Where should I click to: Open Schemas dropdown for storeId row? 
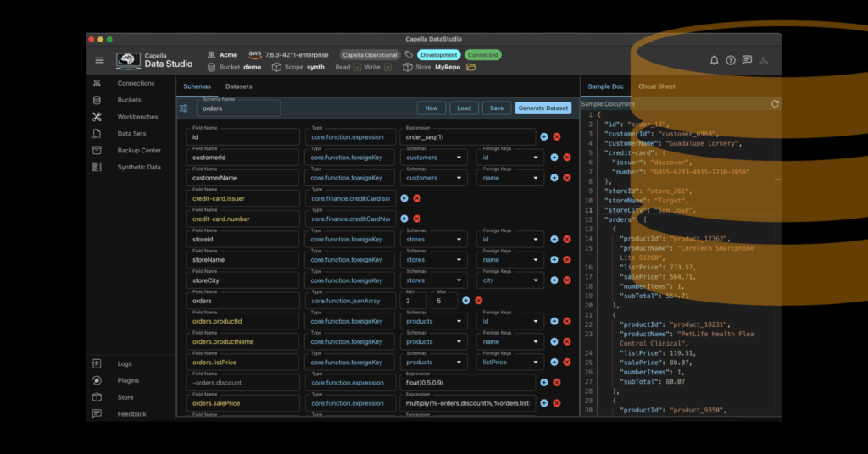click(x=433, y=240)
